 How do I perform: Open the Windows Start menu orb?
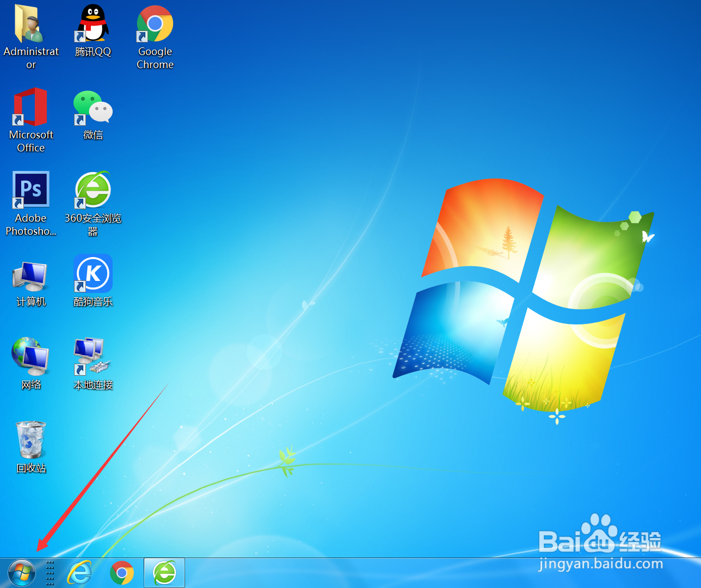22,573
